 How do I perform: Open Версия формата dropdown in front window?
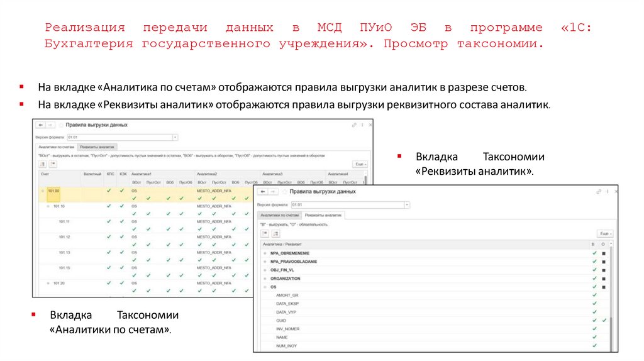click(407, 204)
